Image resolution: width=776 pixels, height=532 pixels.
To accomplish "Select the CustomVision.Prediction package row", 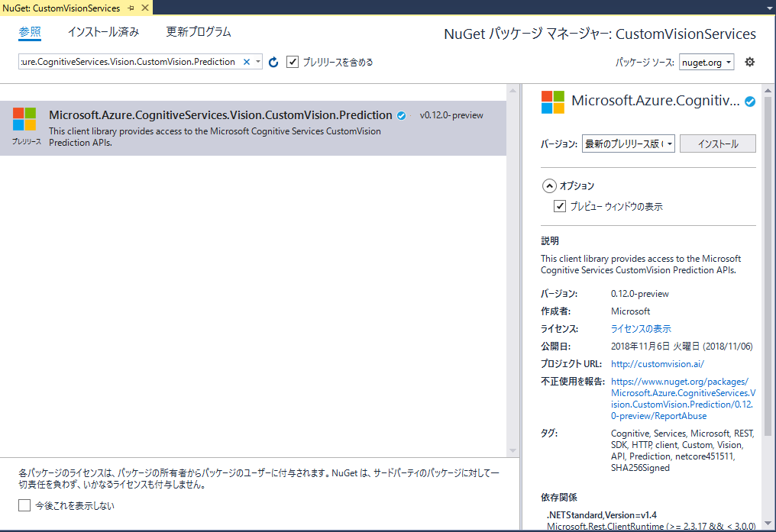I will point(253,128).
